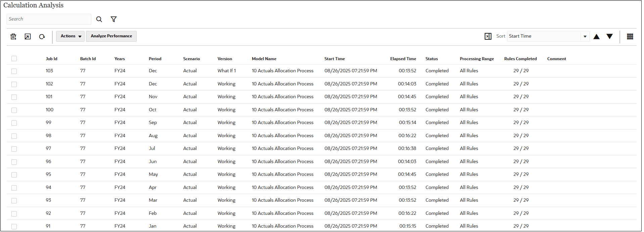Refresh the calculation analysis list
This screenshot has height=232, width=644.
[42, 36]
